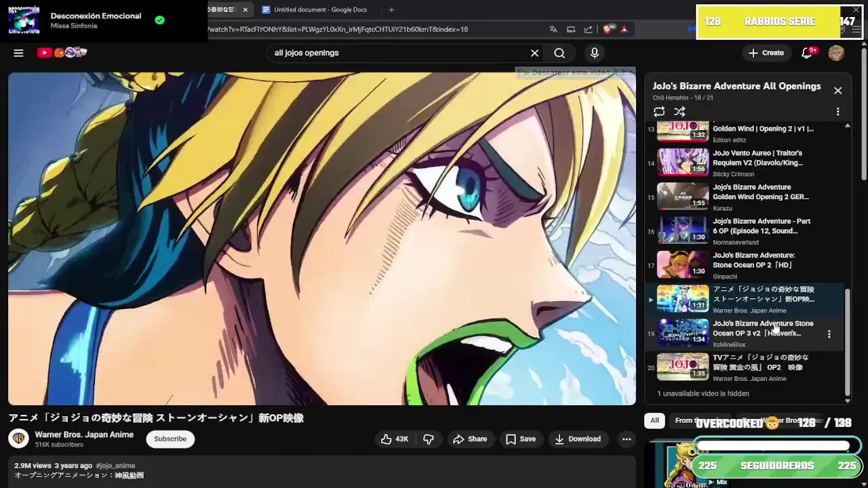Click the share page icon in address bar
Viewport: 868px width, 488px height.
point(588,29)
